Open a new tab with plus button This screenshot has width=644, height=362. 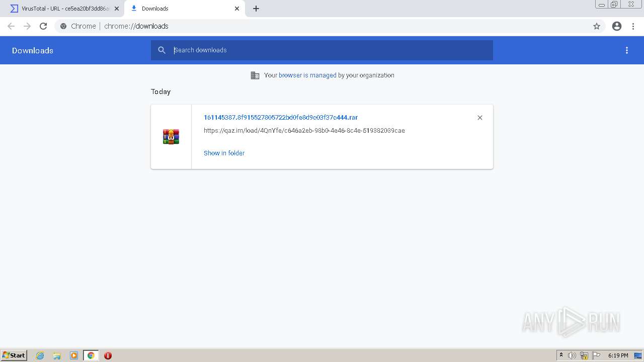[x=256, y=9]
